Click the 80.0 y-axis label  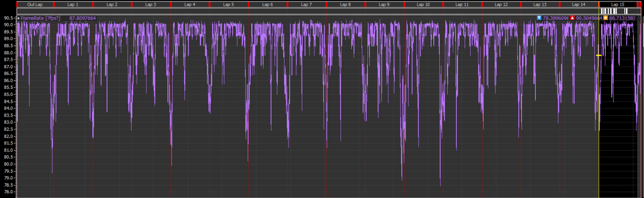coord(8,164)
